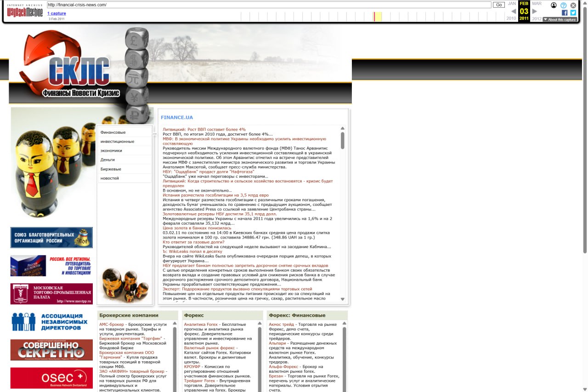Share capture on Twitter icon
The image size is (588, 392).
pos(573,13)
